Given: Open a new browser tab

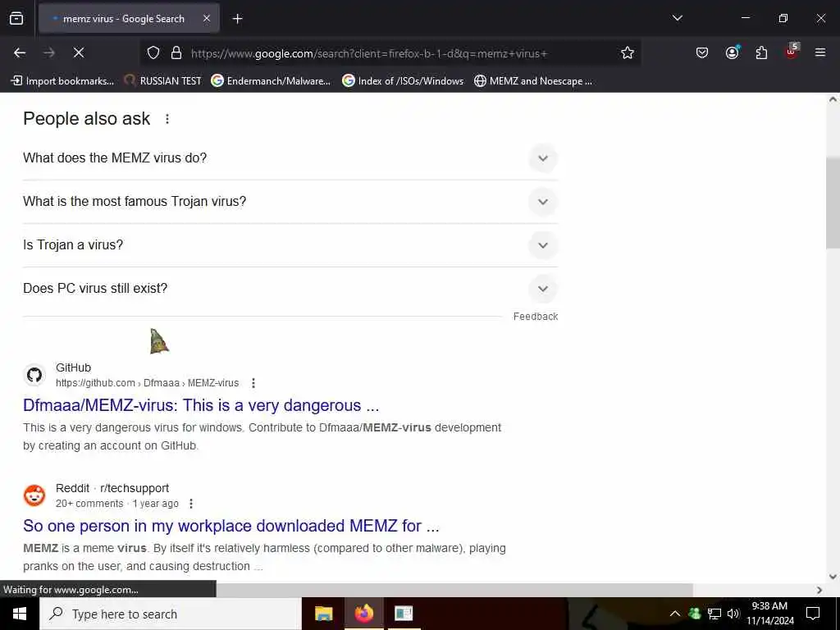Looking at the screenshot, I should click(237, 19).
